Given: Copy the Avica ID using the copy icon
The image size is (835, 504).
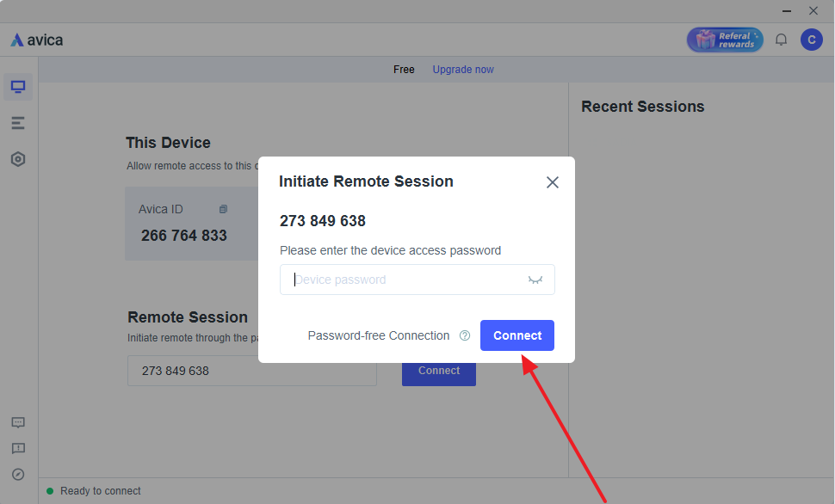Looking at the screenshot, I should click(x=223, y=208).
